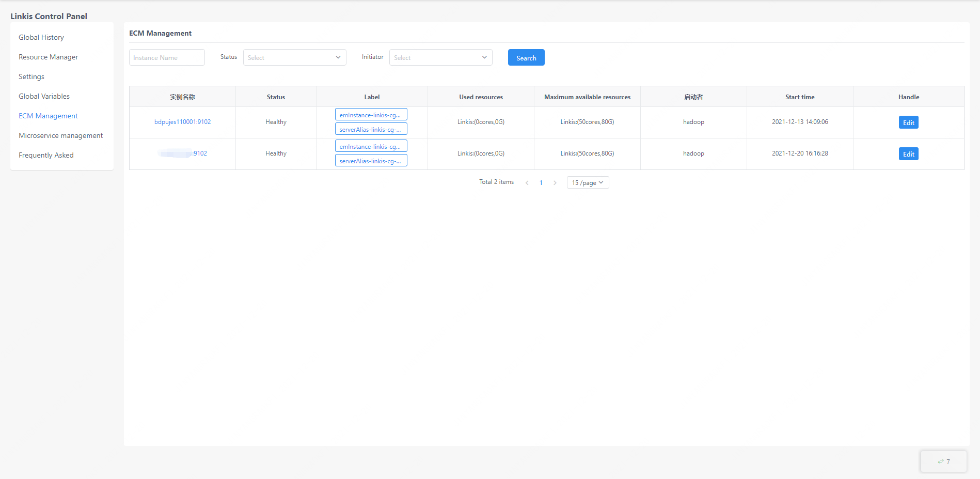
Task: Go to Resource Manager in the sidebar
Action: tap(49, 57)
